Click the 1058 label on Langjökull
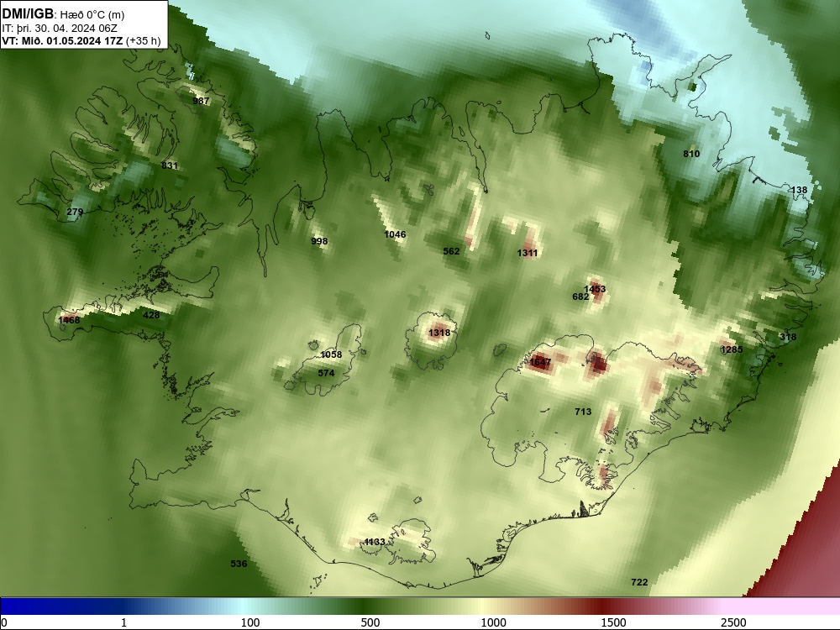 tap(331, 354)
